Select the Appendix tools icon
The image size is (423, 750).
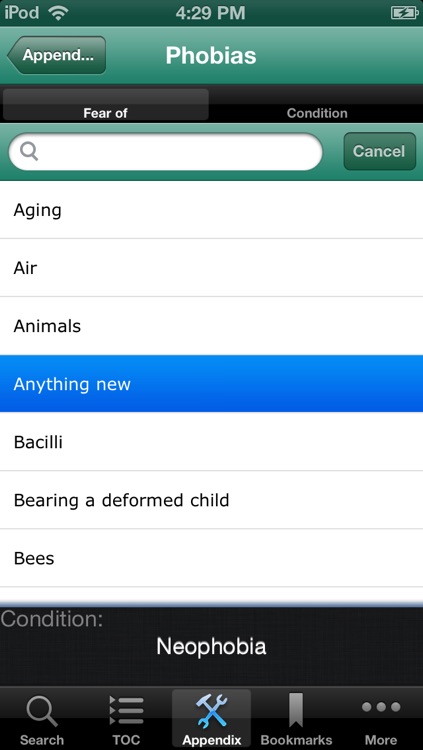[x=211, y=711]
